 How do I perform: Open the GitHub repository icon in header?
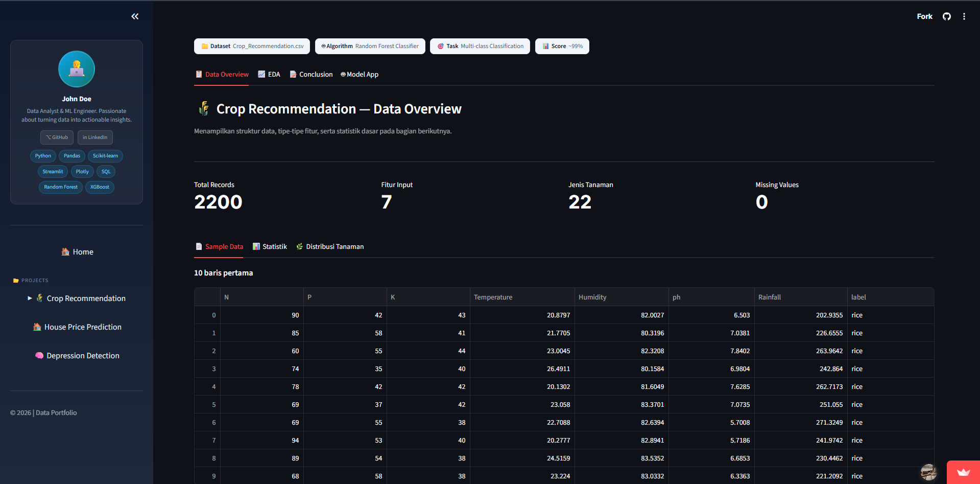point(947,16)
